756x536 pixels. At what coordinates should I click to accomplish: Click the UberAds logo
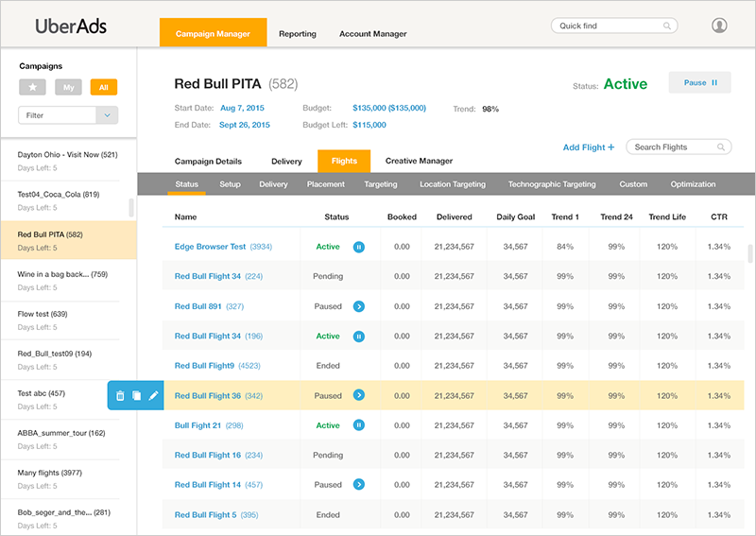pos(71,26)
